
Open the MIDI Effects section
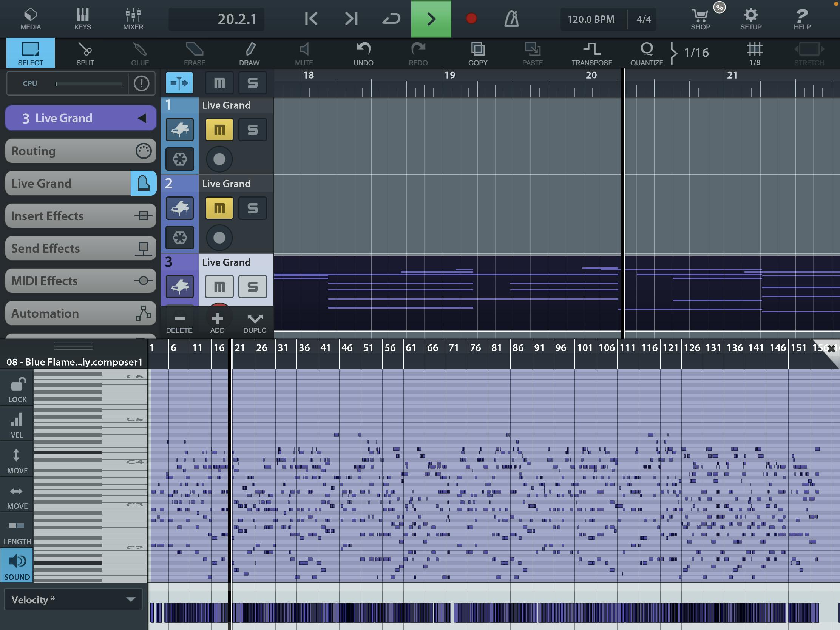coord(80,281)
